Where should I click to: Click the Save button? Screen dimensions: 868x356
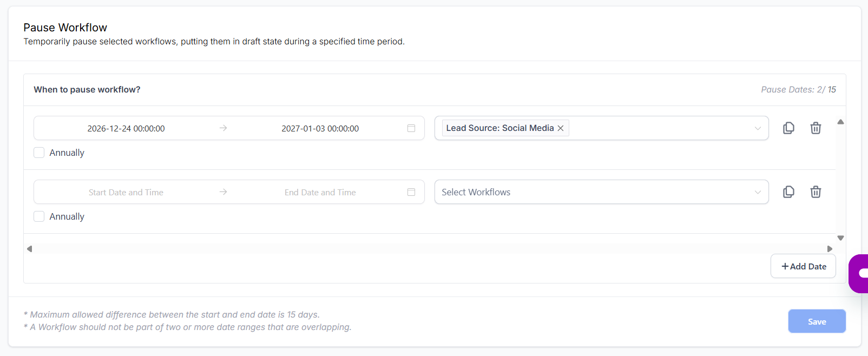point(817,321)
